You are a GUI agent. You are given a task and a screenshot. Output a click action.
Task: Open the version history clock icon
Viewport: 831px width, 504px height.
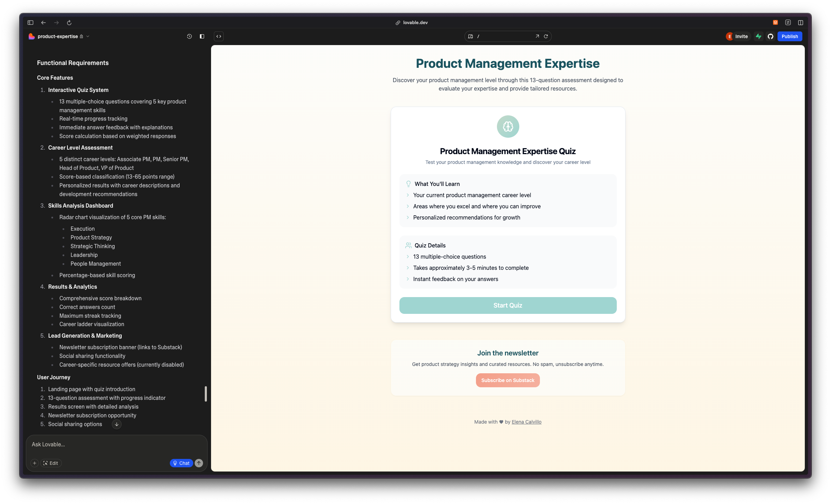pyautogui.click(x=189, y=36)
